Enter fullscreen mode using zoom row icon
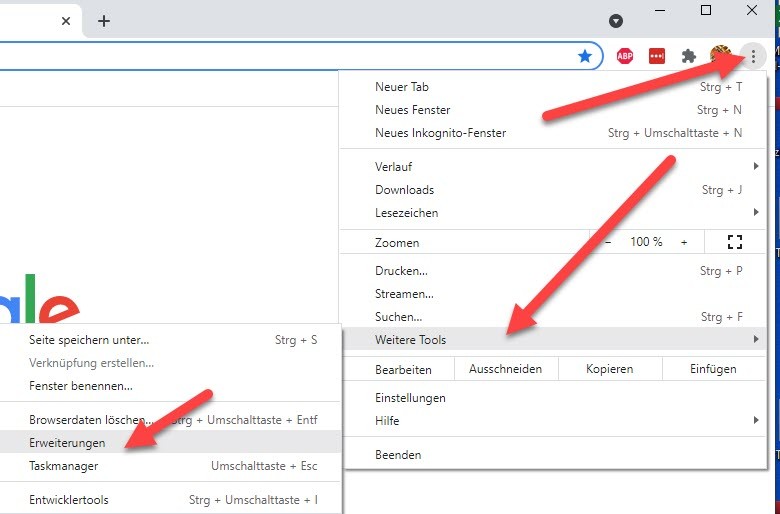Viewport: 780px width, 514px height. click(735, 242)
